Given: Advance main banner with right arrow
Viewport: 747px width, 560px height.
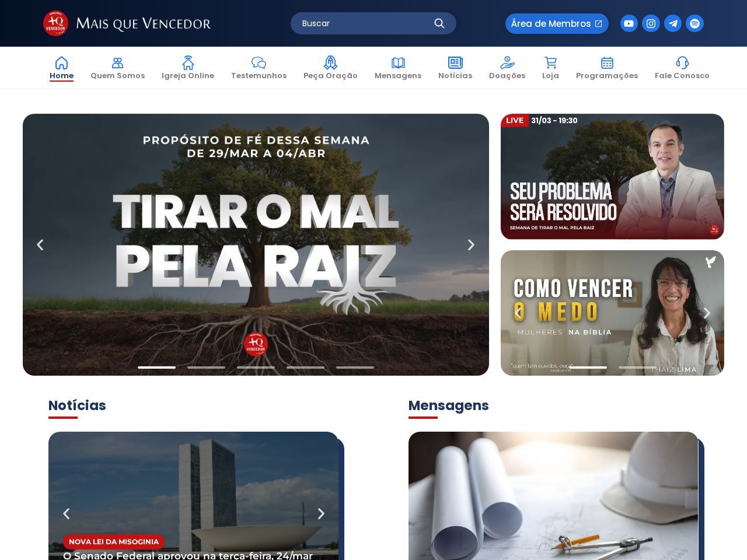Looking at the screenshot, I should pyautogui.click(x=471, y=245).
